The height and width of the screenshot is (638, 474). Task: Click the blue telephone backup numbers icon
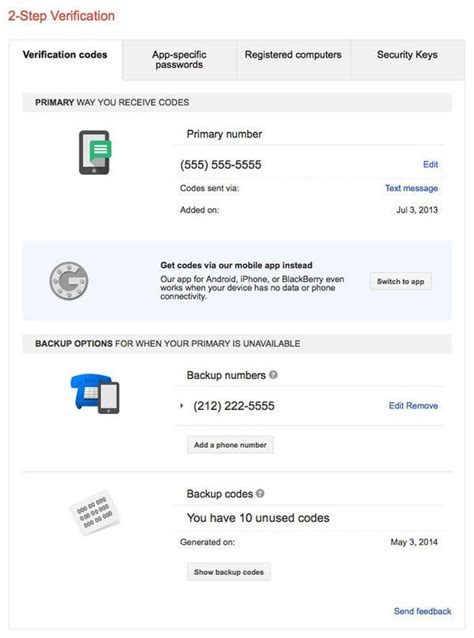95,393
